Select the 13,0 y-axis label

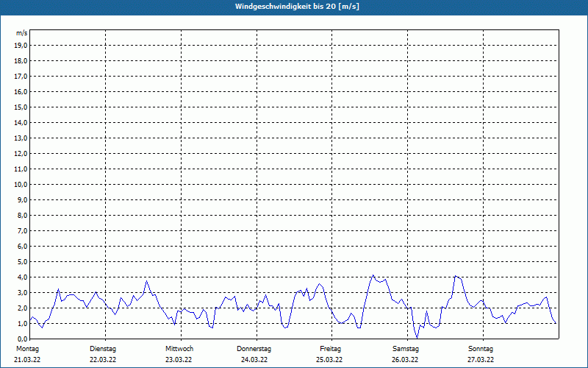21,138
